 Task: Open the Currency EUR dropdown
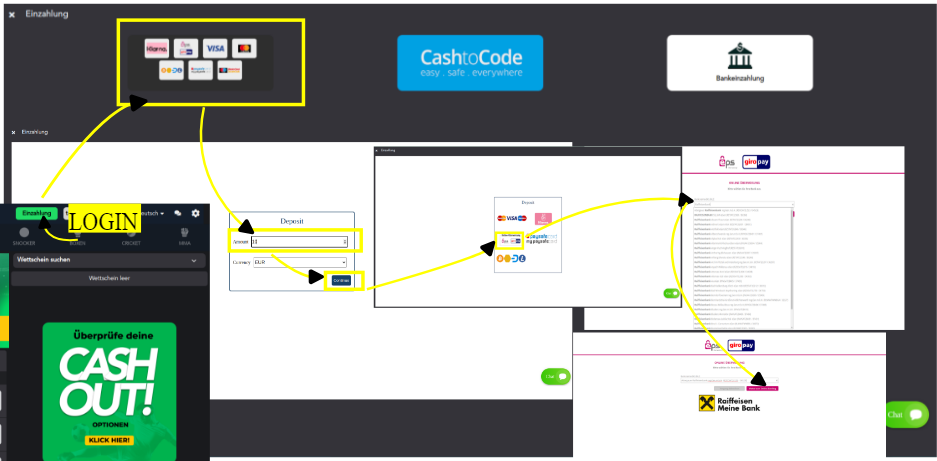[299, 262]
